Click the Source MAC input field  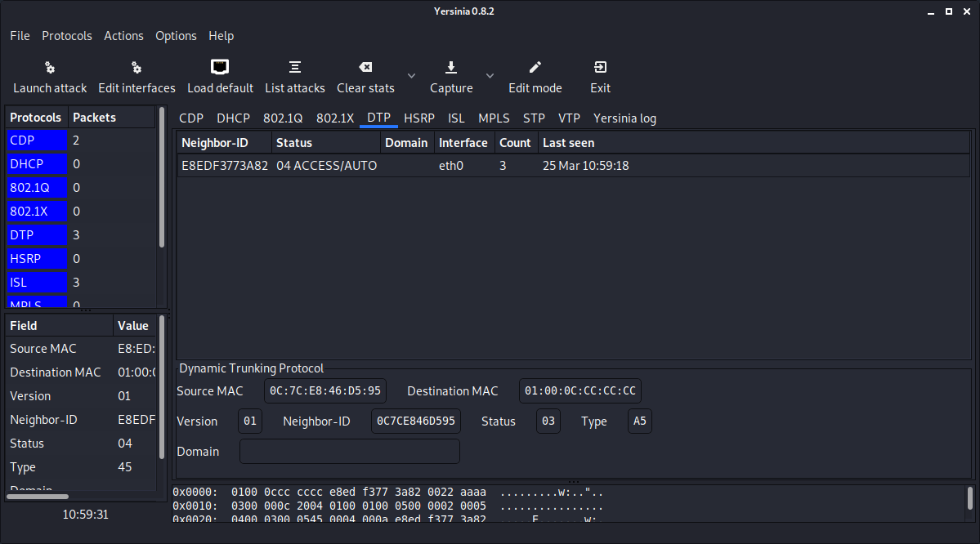(x=325, y=391)
